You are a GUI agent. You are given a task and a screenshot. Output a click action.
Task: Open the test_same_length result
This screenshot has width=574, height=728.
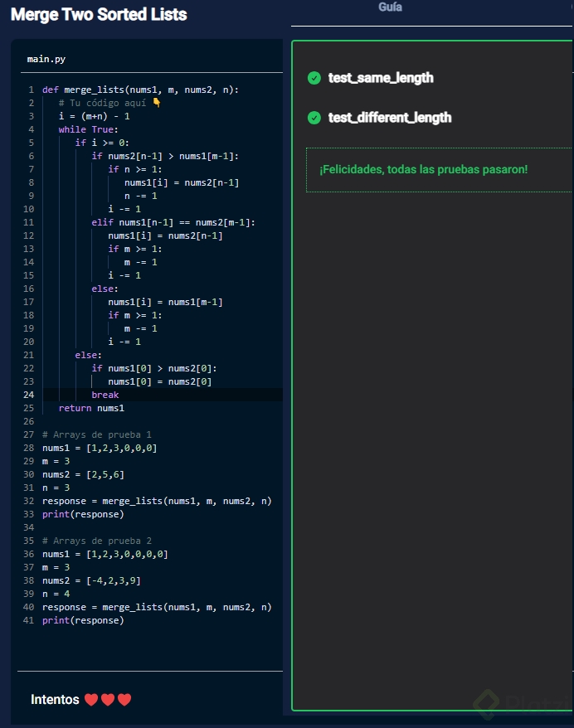pyautogui.click(x=381, y=78)
